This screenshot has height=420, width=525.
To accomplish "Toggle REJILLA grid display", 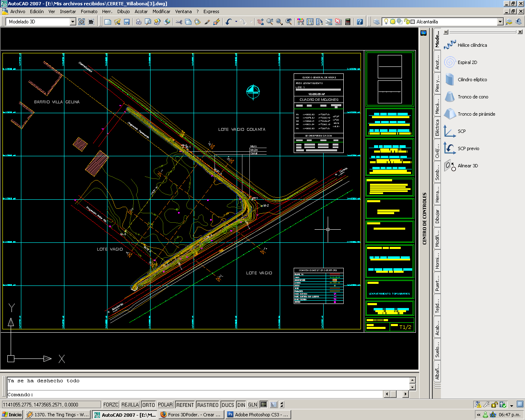I will click(130, 405).
